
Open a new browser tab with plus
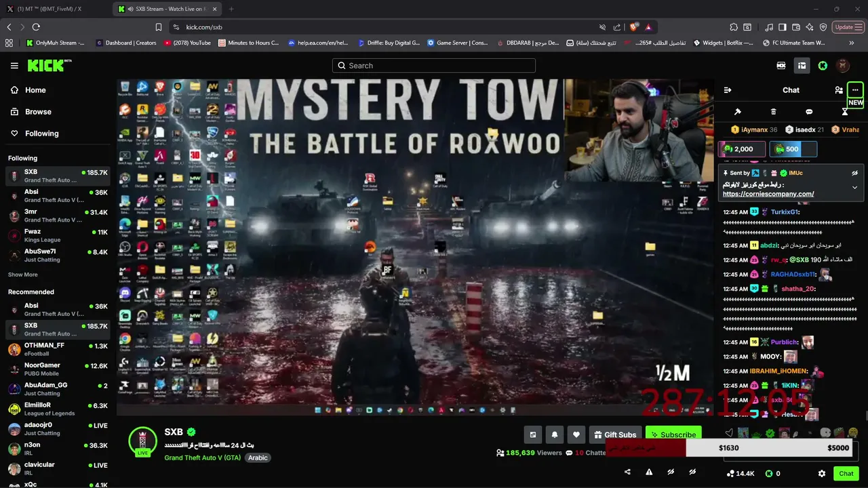coord(231,9)
